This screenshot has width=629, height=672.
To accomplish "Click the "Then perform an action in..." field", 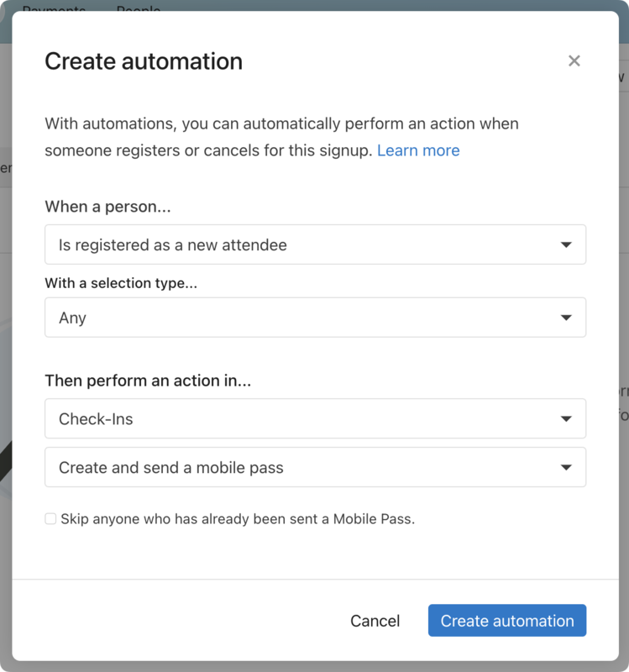I will (315, 418).
